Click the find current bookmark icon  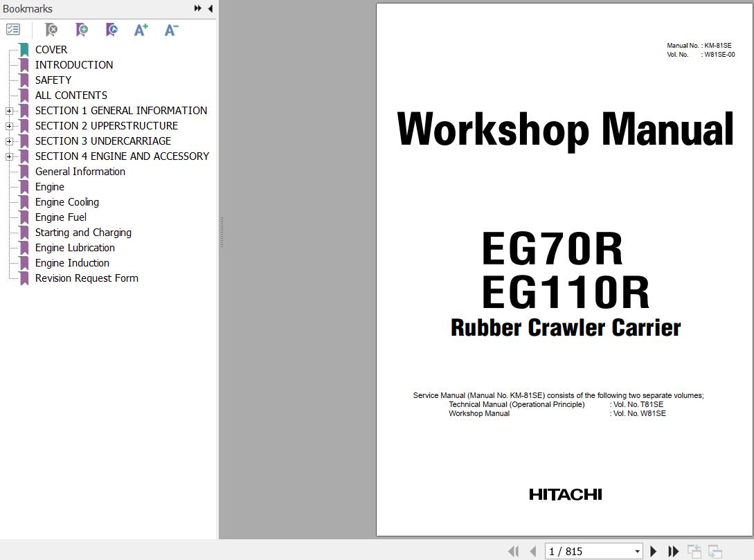coord(111,30)
